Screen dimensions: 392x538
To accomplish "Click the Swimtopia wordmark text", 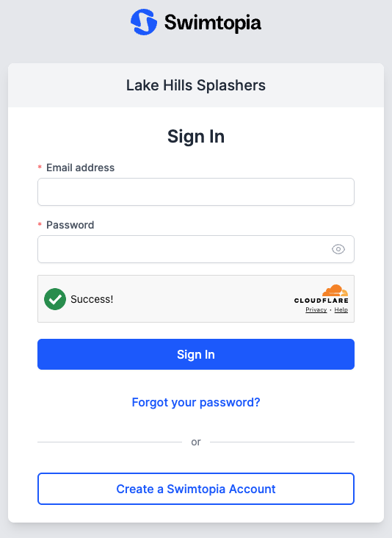I will pyautogui.click(x=213, y=23).
